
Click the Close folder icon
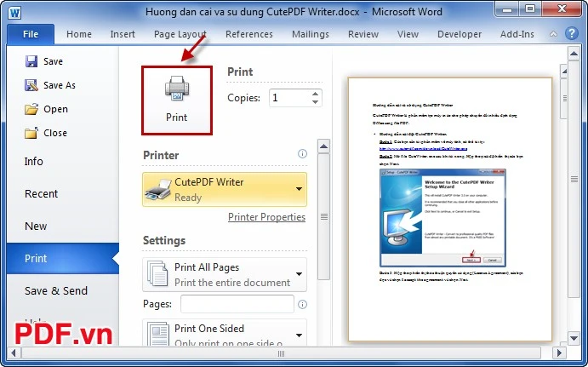(x=31, y=133)
